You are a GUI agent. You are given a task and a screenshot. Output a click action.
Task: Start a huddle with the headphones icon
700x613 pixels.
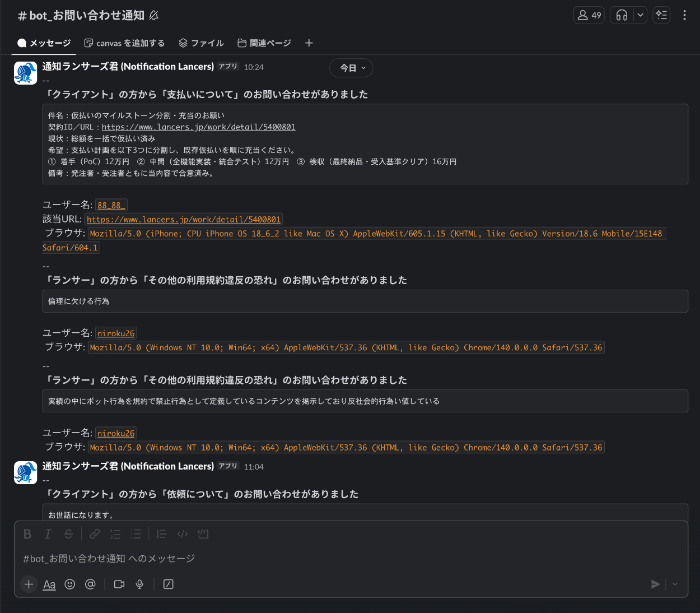tap(622, 15)
